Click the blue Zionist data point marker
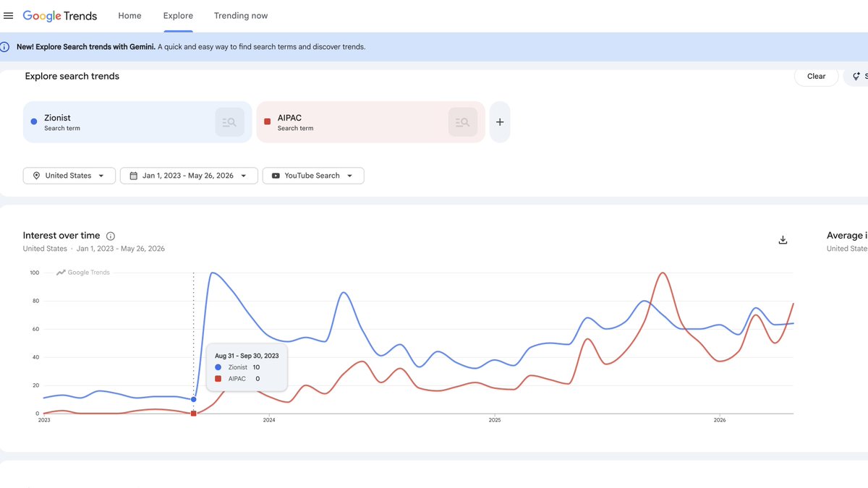Screen dimensions: 868x488 click(x=193, y=399)
